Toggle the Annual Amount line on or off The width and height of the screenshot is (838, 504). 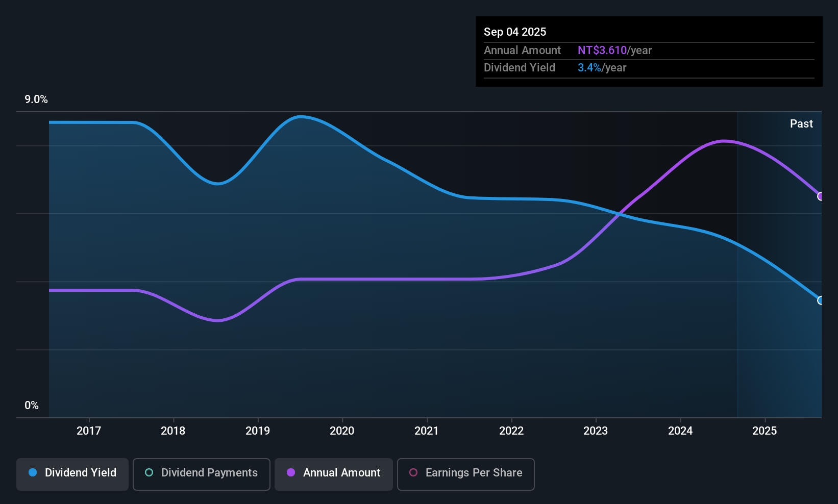(333, 473)
